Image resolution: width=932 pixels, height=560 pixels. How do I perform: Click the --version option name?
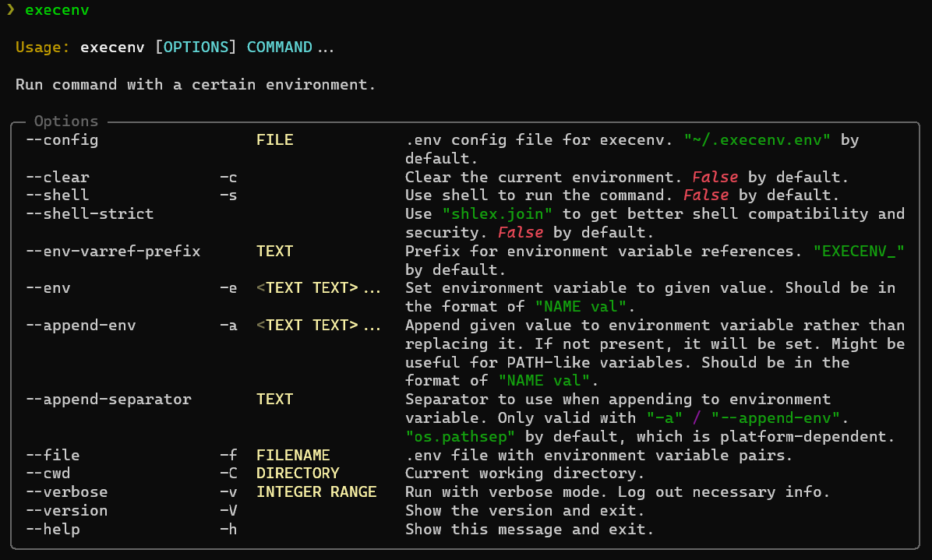click(x=67, y=511)
